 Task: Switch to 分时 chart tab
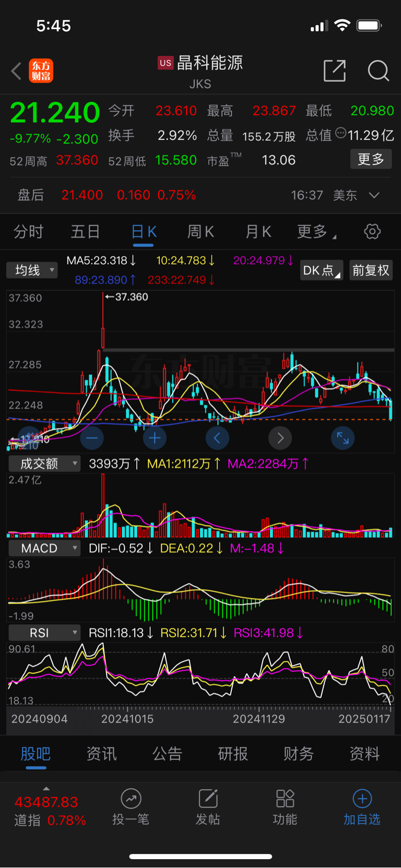(x=28, y=231)
